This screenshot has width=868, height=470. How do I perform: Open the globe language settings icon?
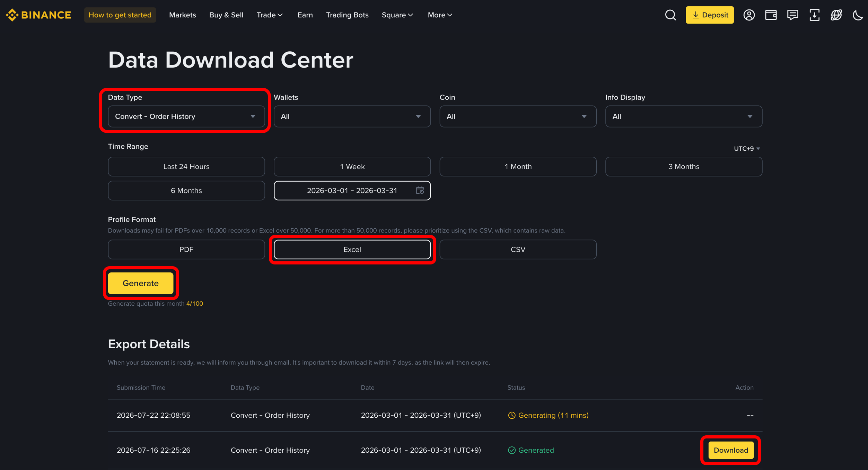836,15
